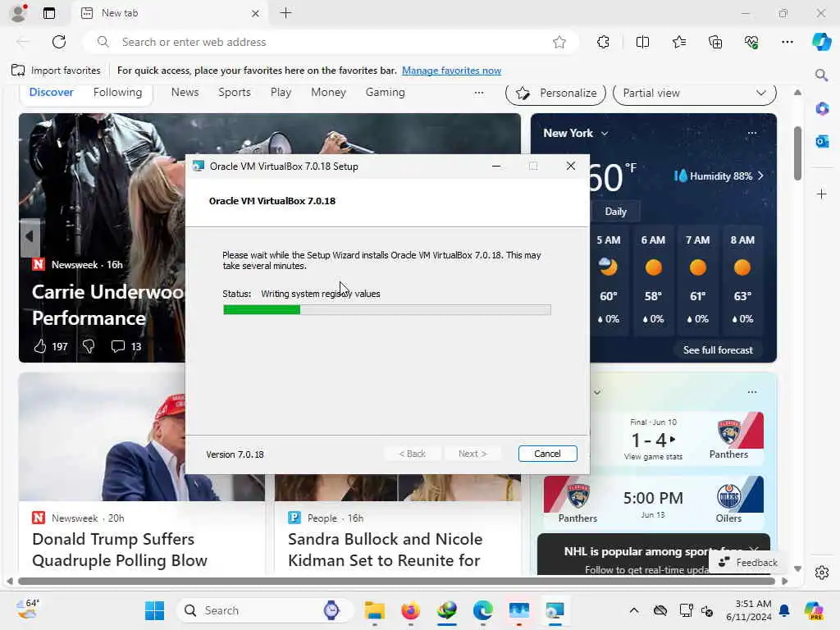This screenshot has width=840, height=630.
Task: Open the Partial view dropdown
Action: [x=694, y=94]
